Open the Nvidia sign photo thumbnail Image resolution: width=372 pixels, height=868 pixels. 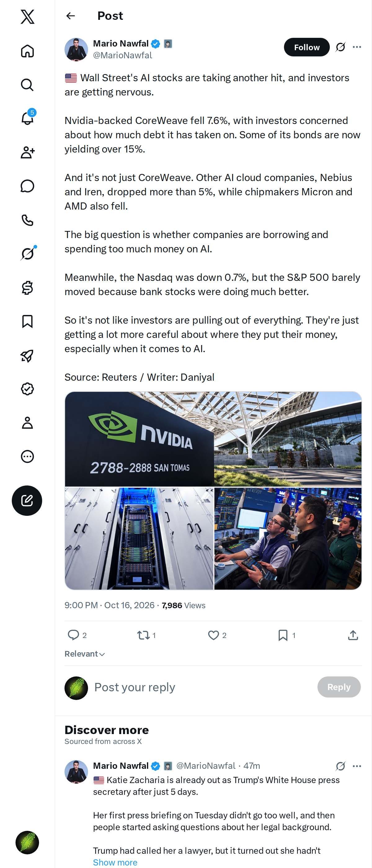tap(139, 439)
